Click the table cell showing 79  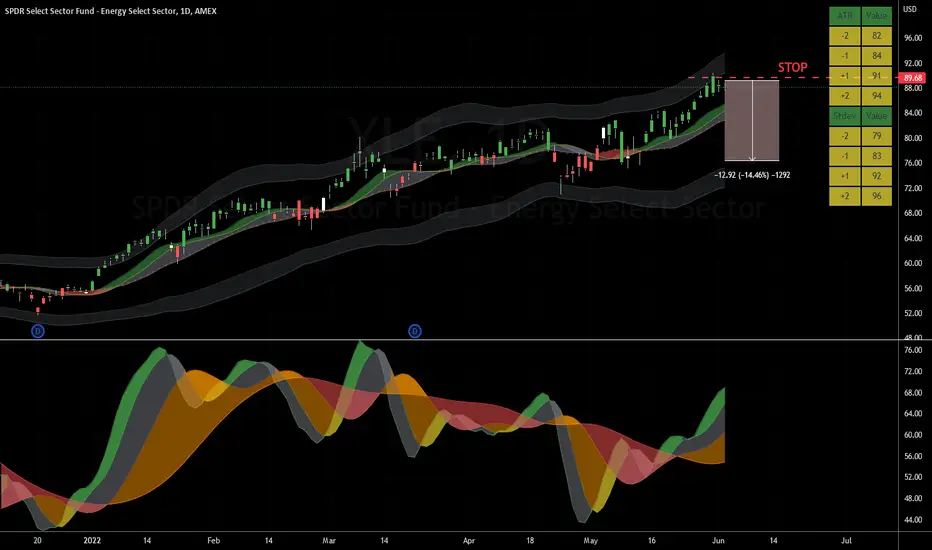pos(877,136)
